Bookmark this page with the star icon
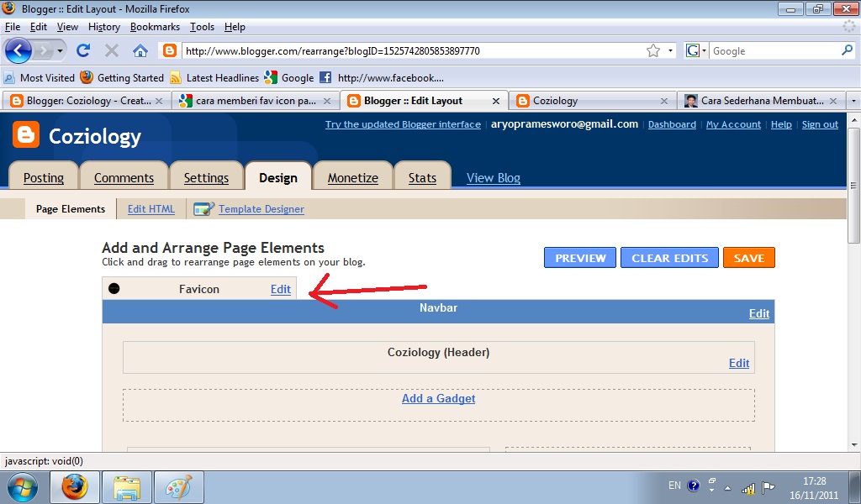The image size is (861, 504). click(x=652, y=51)
